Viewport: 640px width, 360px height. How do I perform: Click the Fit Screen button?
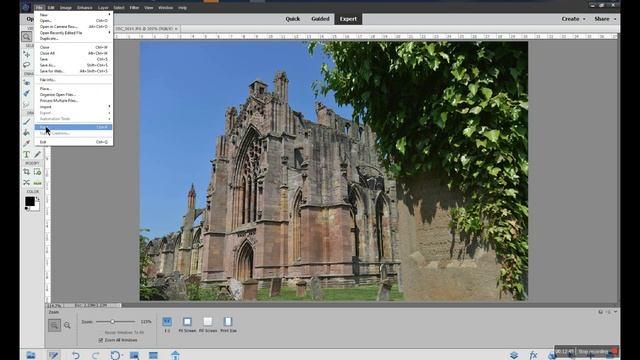click(187, 324)
